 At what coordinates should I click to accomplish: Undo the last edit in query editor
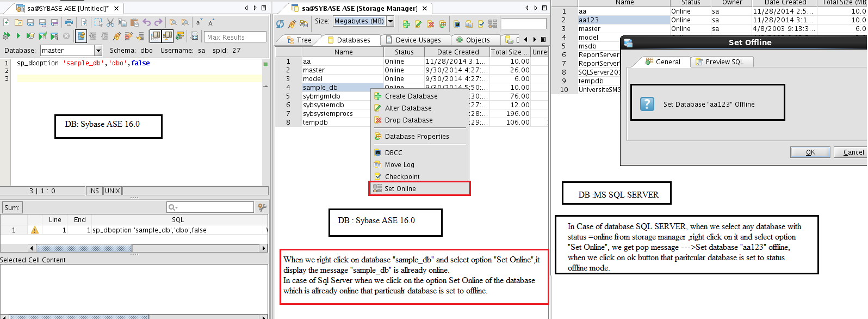(x=146, y=22)
